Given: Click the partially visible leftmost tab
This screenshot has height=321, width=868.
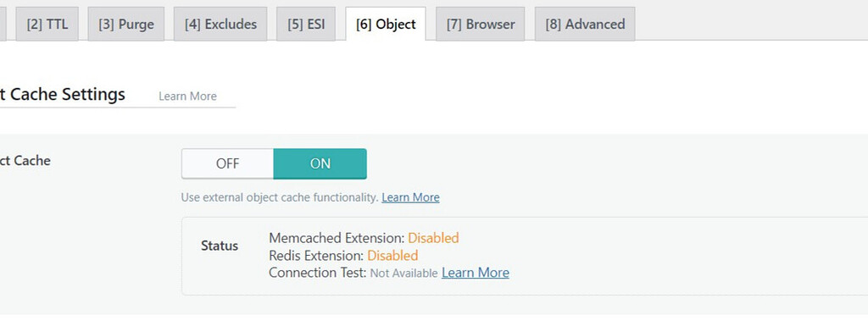Looking at the screenshot, I should click(x=3, y=25).
